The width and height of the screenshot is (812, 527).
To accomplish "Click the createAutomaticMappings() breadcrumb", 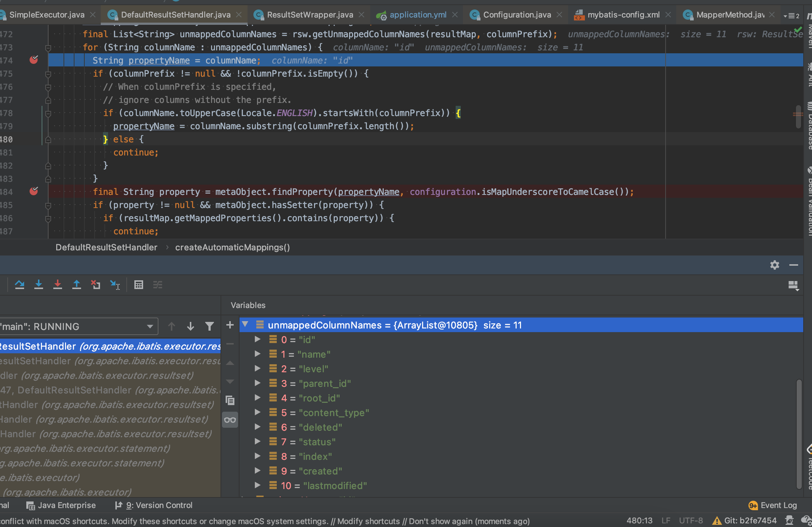I will 233,247.
